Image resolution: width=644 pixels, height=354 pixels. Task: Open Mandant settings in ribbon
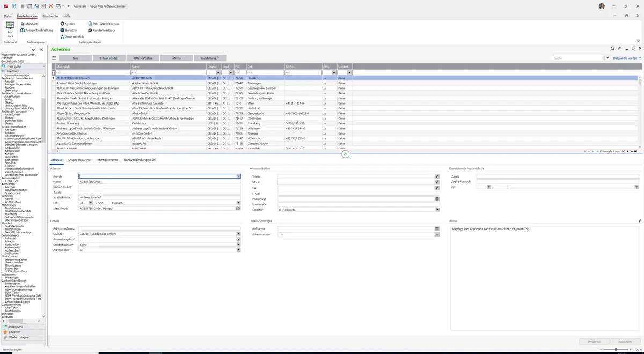pos(29,24)
